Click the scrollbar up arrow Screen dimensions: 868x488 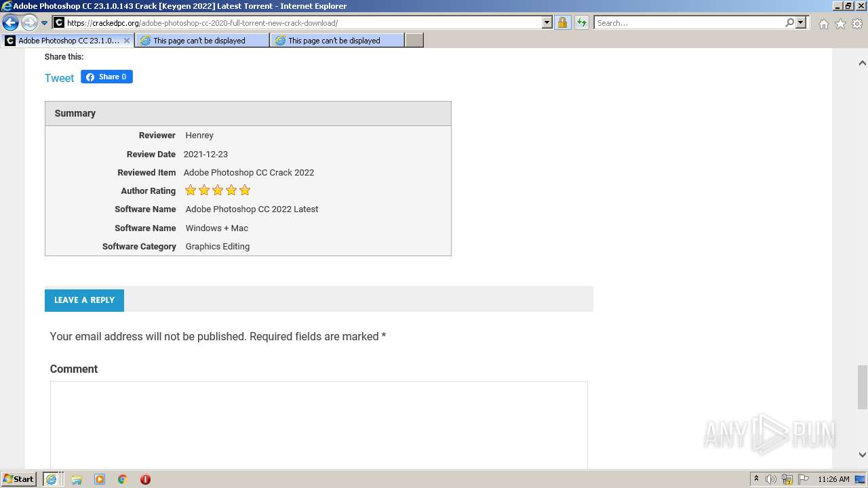click(862, 63)
